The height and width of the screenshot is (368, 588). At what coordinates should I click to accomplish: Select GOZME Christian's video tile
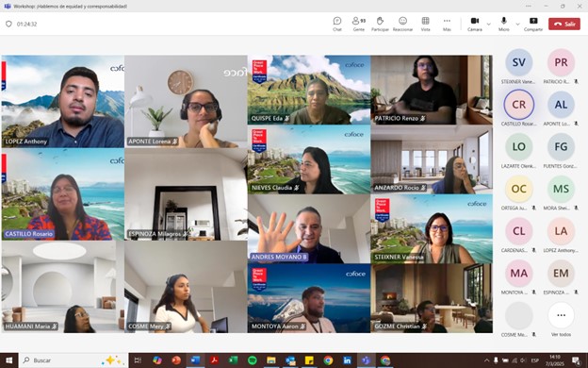pyautogui.click(x=432, y=298)
